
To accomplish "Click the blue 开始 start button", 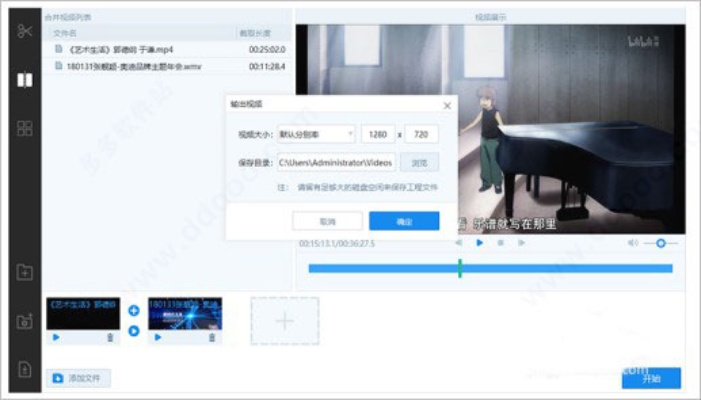I will pyautogui.click(x=651, y=378).
